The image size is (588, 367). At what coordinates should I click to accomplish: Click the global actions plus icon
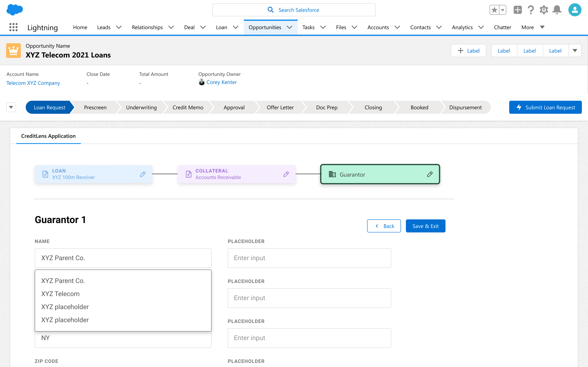pos(518,10)
